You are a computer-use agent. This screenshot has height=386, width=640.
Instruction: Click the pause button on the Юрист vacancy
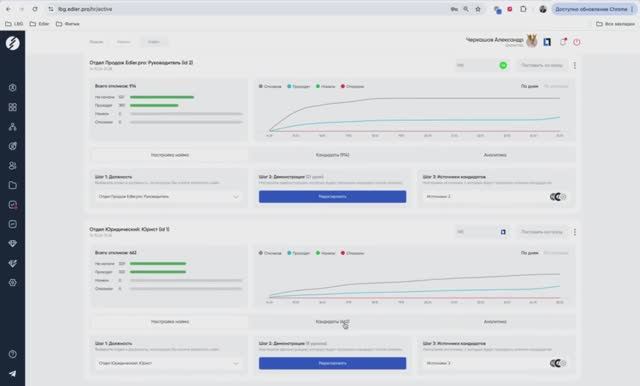pos(542,232)
